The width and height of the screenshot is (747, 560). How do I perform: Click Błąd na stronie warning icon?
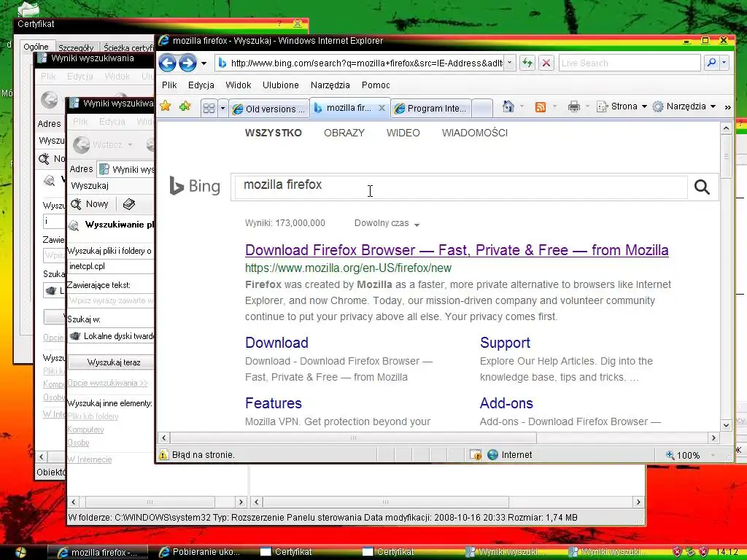pyautogui.click(x=163, y=454)
